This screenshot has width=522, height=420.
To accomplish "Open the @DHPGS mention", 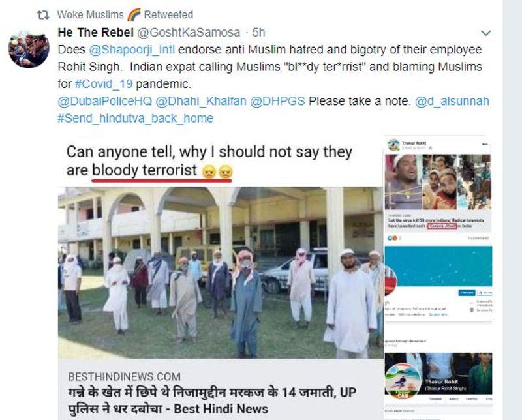I will 277,101.
